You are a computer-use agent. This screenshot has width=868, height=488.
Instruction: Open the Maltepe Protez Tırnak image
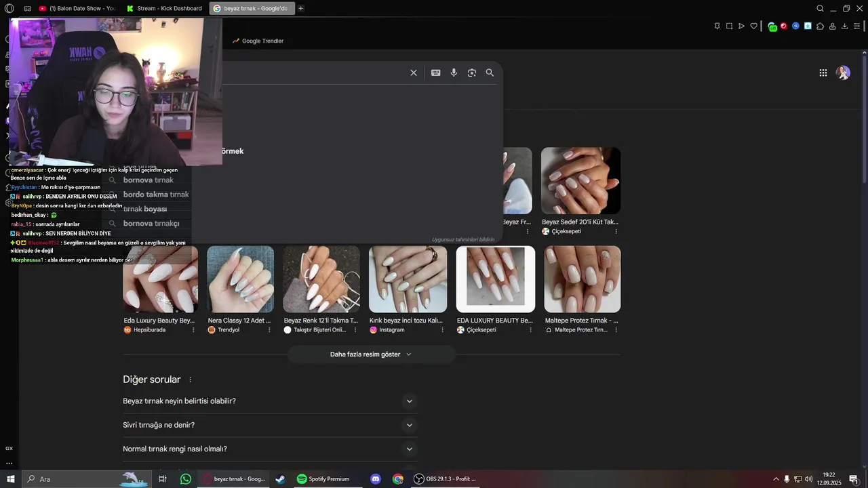[583, 279]
